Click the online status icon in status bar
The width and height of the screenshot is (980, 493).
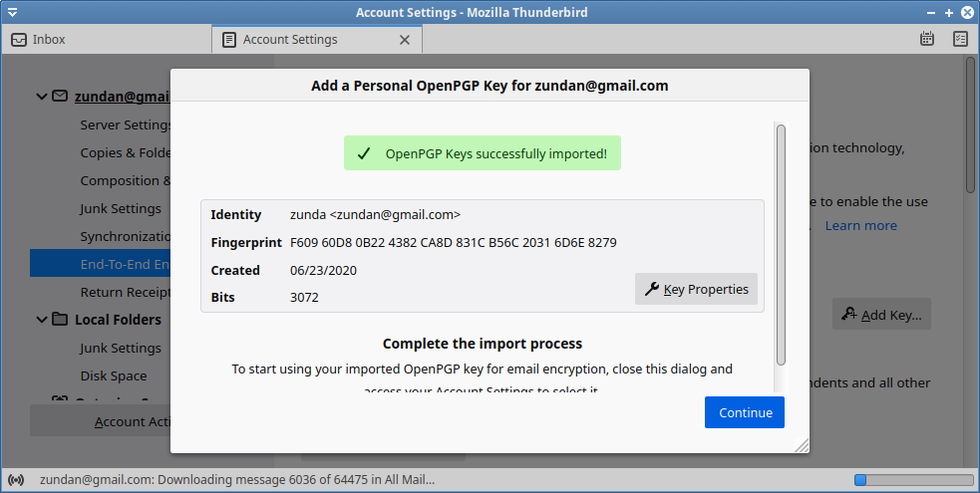coord(16,480)
